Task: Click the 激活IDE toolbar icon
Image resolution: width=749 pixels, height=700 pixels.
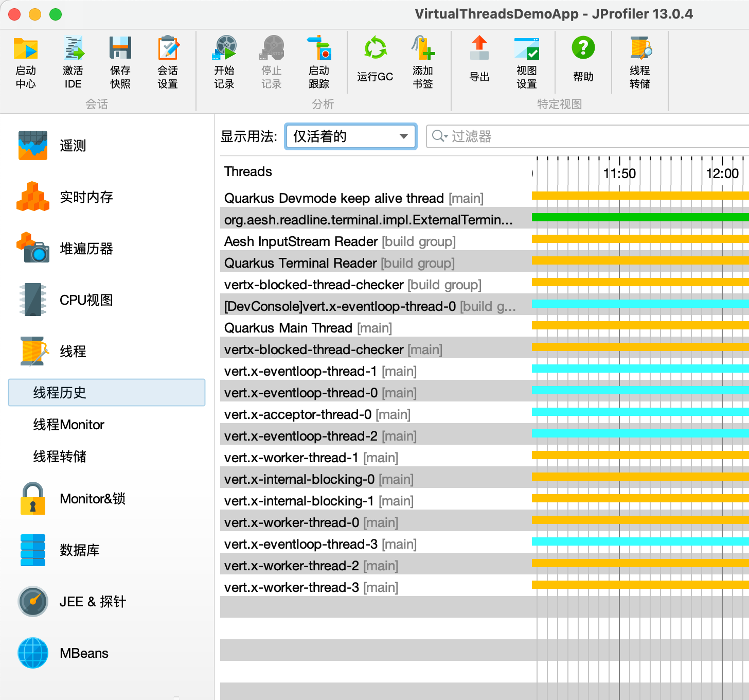Action: tap(73, 63)
